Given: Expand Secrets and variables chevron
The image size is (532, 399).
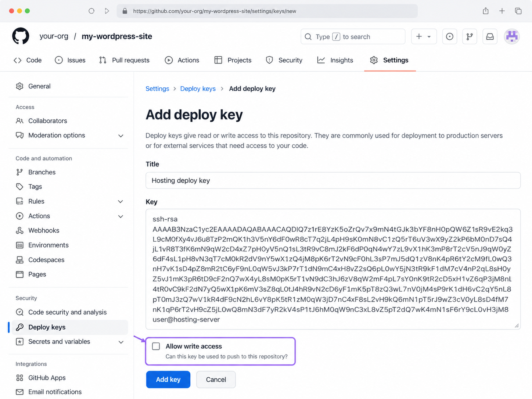Looking at the screenshot, I should (x=121, y=342).
